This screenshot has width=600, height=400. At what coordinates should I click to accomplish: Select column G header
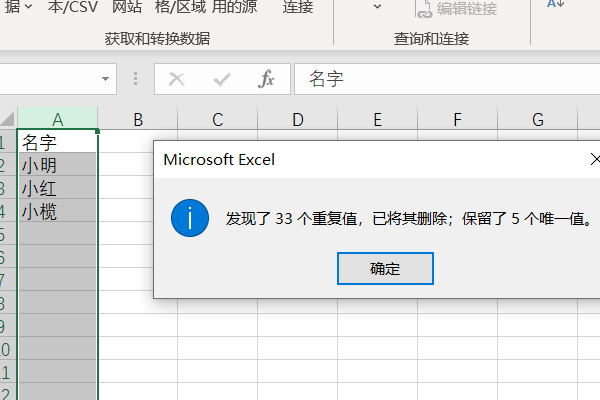[x=538, y=119]
